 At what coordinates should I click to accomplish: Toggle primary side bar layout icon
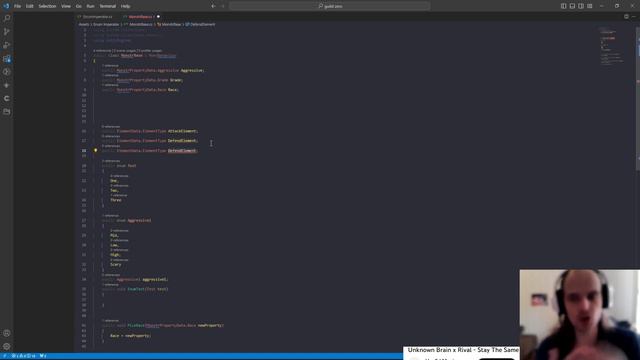(563, 6)
